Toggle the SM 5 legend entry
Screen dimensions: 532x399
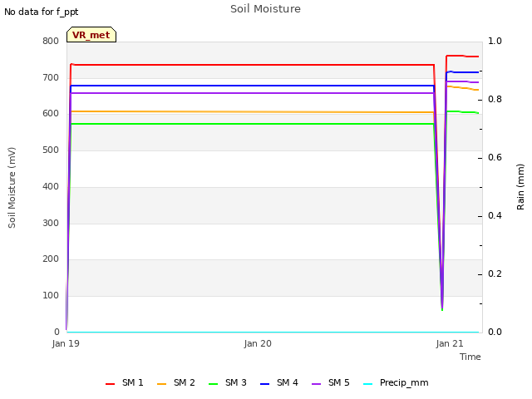click(x=331, y=382)
